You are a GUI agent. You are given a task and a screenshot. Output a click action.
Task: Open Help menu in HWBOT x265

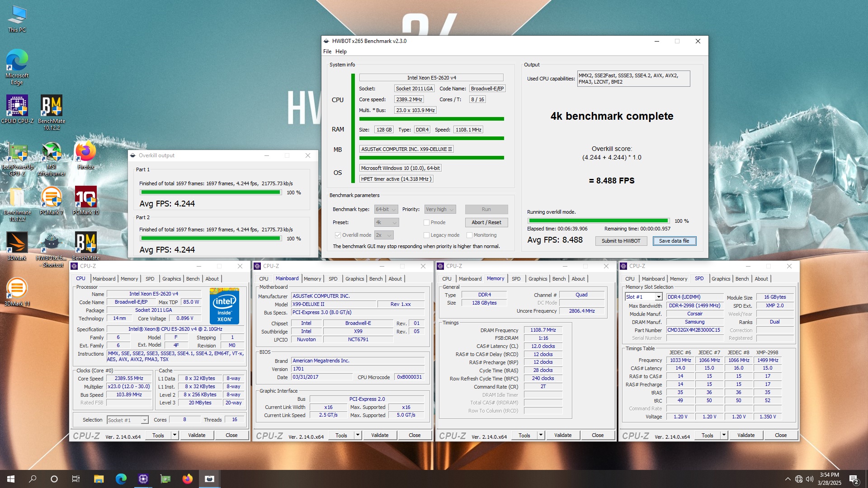[x=341, y=52]
